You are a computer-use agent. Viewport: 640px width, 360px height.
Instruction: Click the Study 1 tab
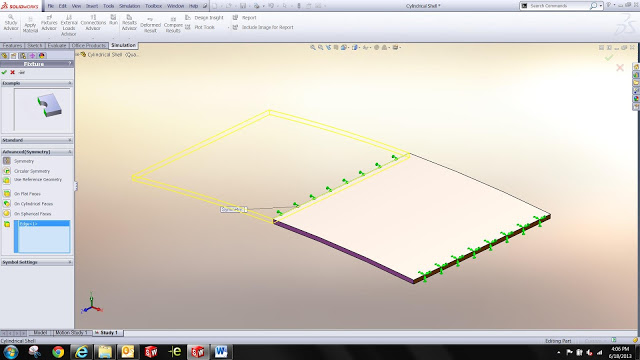(x=108, y=333)
